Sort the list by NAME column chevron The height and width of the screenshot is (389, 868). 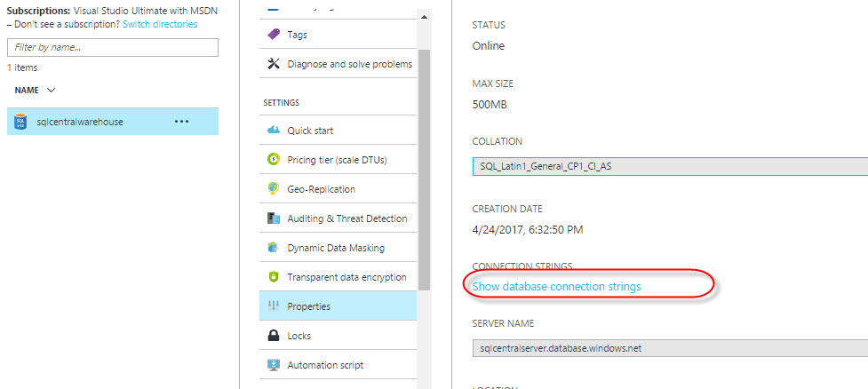coord(51,91)
